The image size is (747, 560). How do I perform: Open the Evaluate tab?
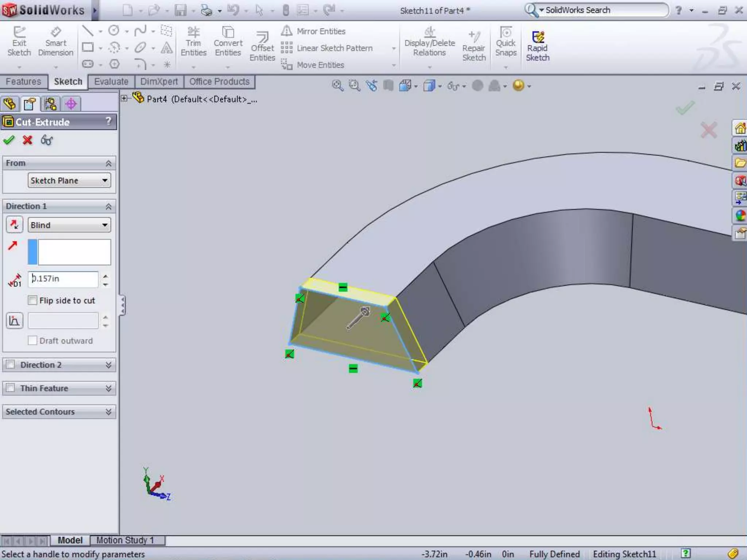point(111,82)
